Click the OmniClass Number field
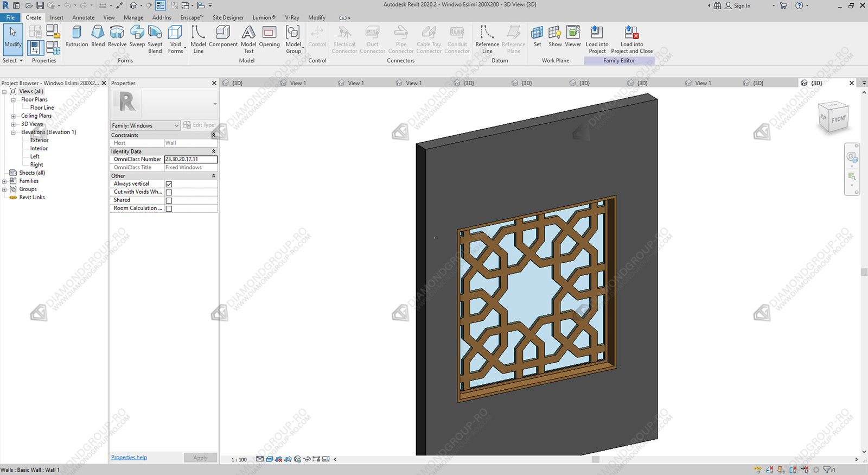868x475 pixels. (190, 160)
